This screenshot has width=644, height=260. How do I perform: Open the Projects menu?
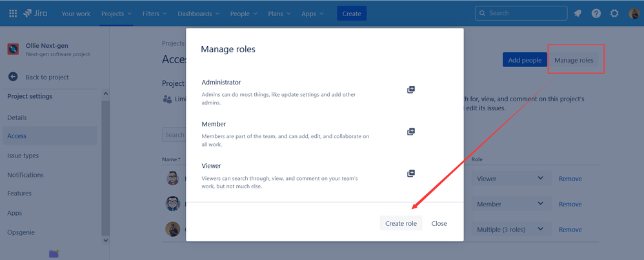[x=116, y=14]
